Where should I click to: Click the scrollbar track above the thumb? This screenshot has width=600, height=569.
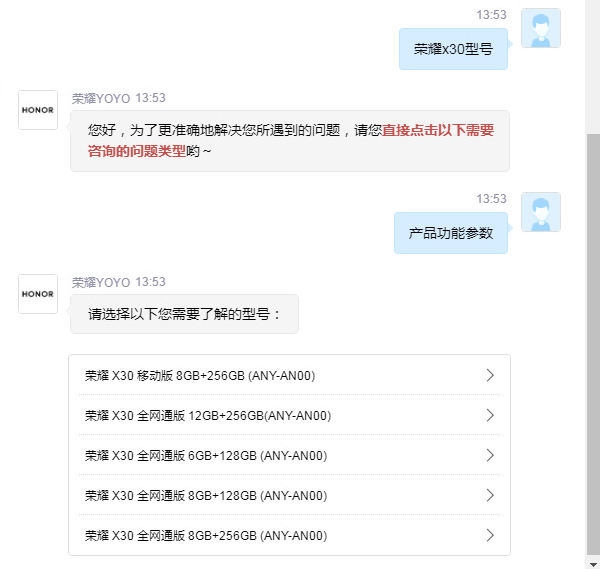[x=593, y=67]
